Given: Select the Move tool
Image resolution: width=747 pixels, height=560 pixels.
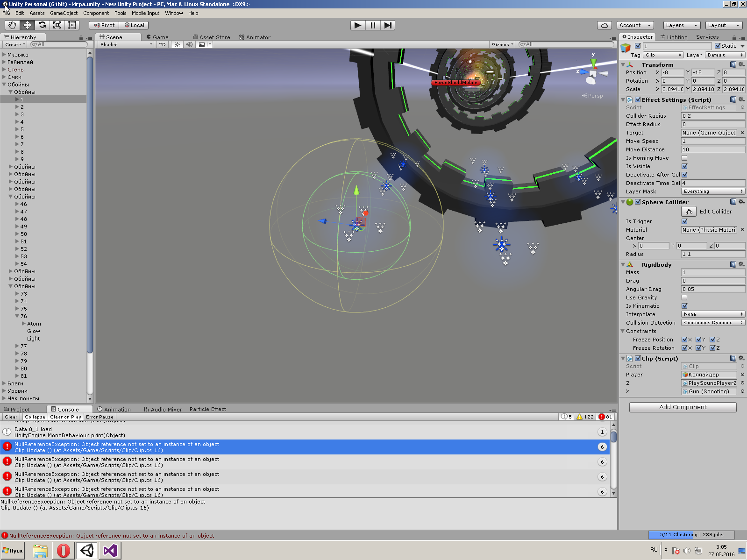Looking at the screenshot, I should click(27, 25).
